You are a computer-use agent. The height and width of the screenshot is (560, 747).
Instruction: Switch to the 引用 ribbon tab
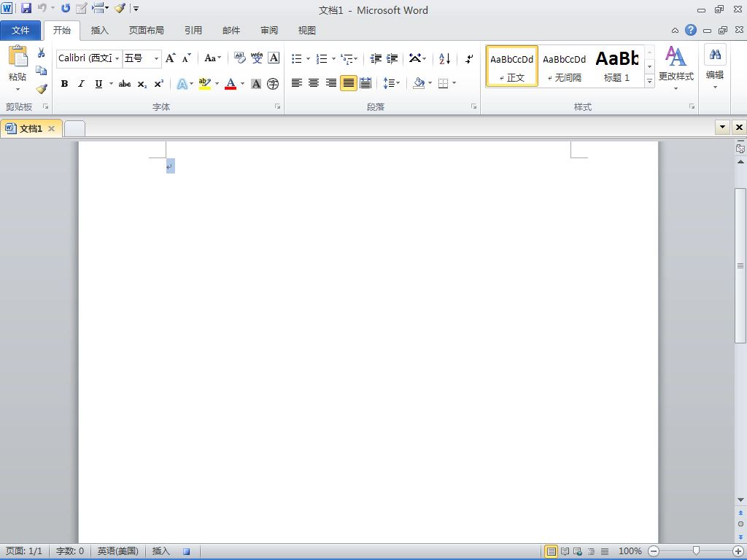pyautogui.click(x=193, y=31)
